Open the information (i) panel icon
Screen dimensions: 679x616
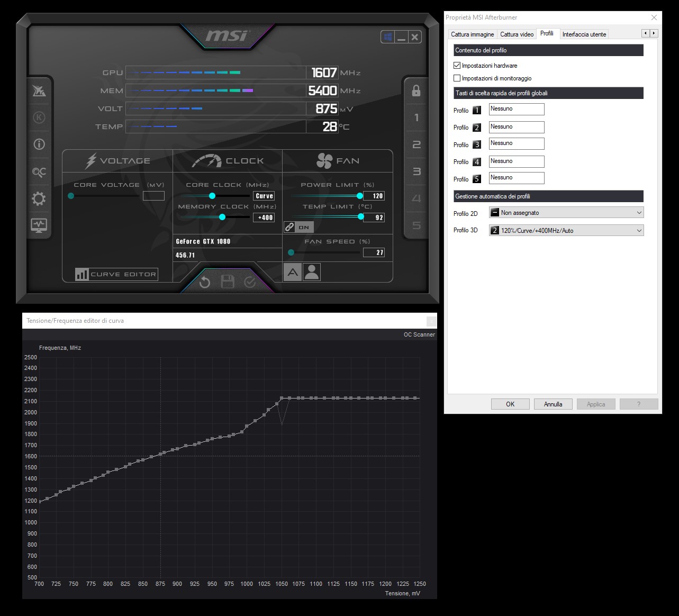39,144
